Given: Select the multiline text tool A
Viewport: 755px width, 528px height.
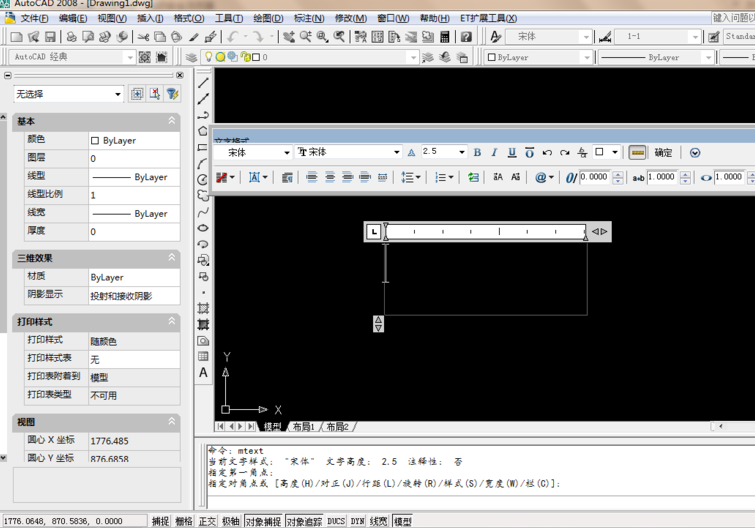Looking at the screenshot, I should pyautogui.click(x=203, y=373).
